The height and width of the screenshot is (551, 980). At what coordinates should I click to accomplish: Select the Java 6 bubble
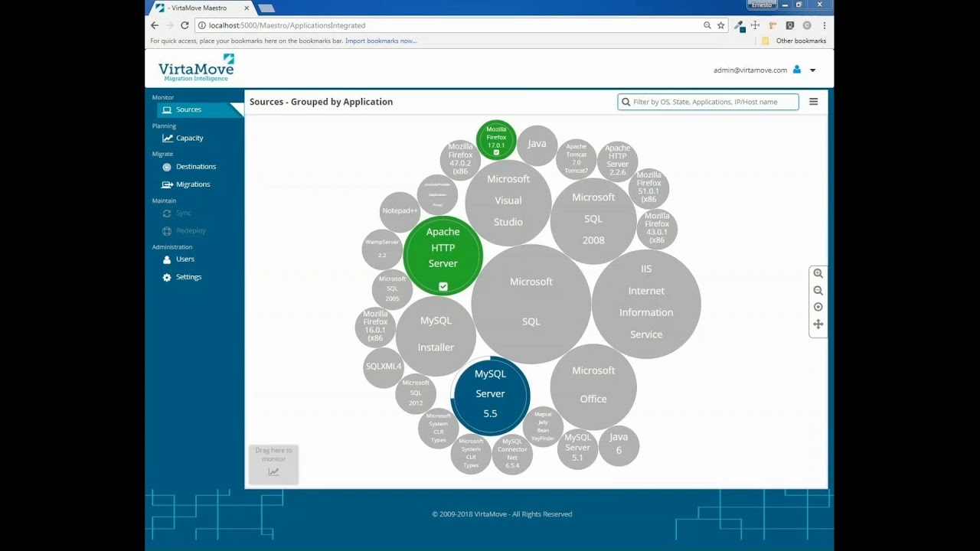619,445
